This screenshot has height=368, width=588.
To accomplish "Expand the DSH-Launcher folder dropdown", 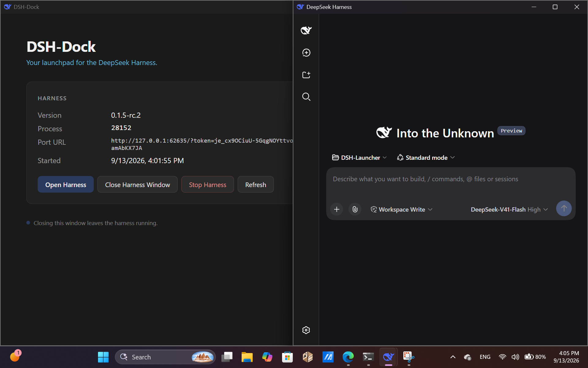I will pyautogui.click(x=359, y=157).
